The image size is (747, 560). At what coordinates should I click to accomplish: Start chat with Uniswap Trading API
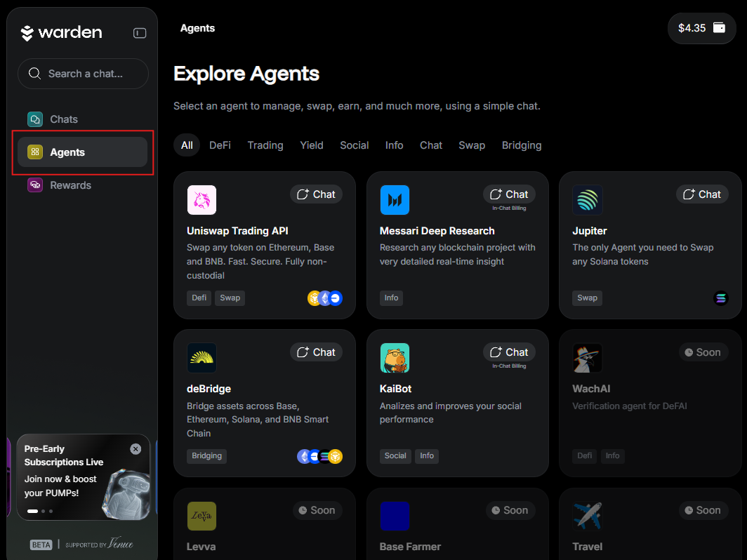coord(316,194)
